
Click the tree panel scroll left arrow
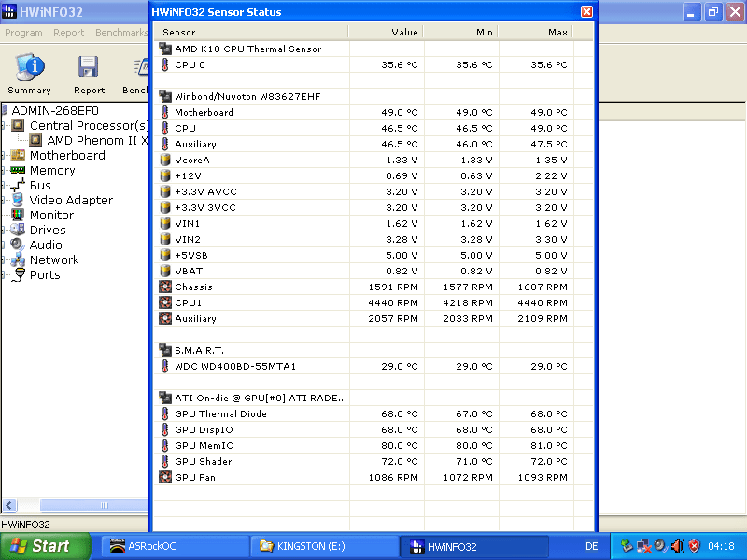click(9, 505)
